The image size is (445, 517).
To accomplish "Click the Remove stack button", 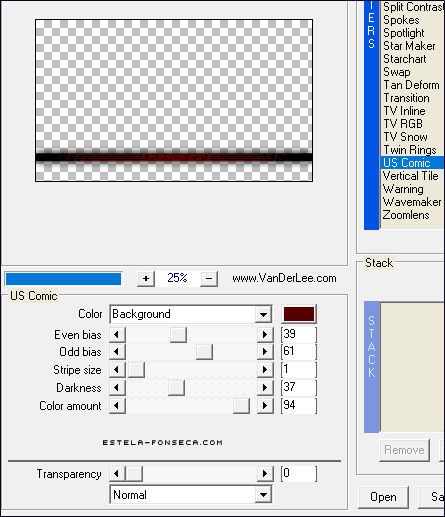I will point(404,450).
